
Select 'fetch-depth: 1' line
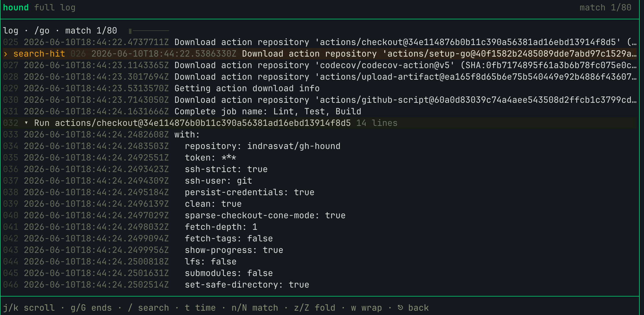click(x=320, y=227)
